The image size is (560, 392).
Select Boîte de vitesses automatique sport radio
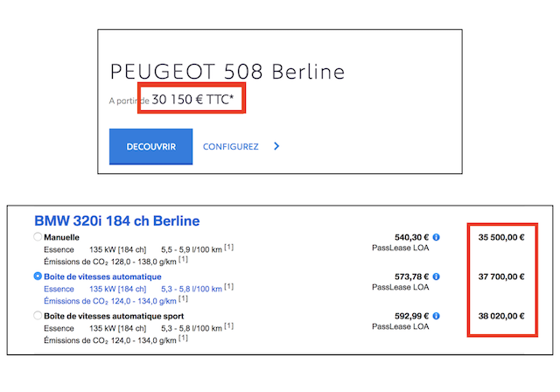point(38,316)
